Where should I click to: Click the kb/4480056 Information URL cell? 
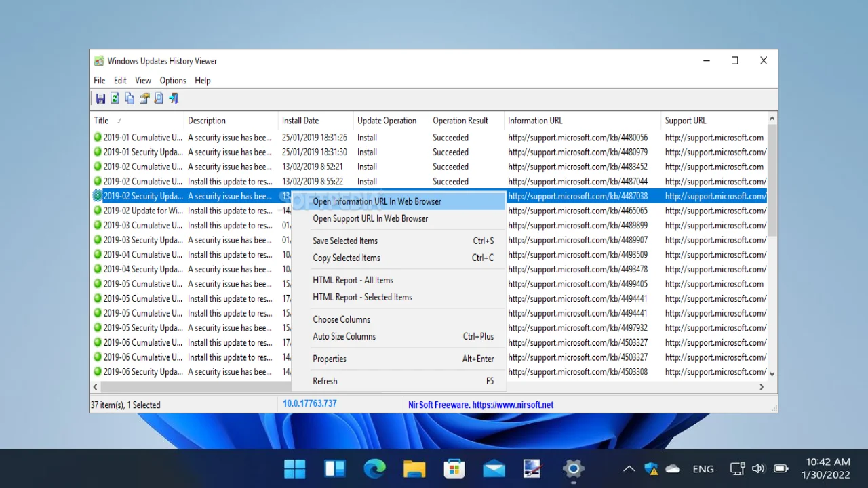coord(578,137)
